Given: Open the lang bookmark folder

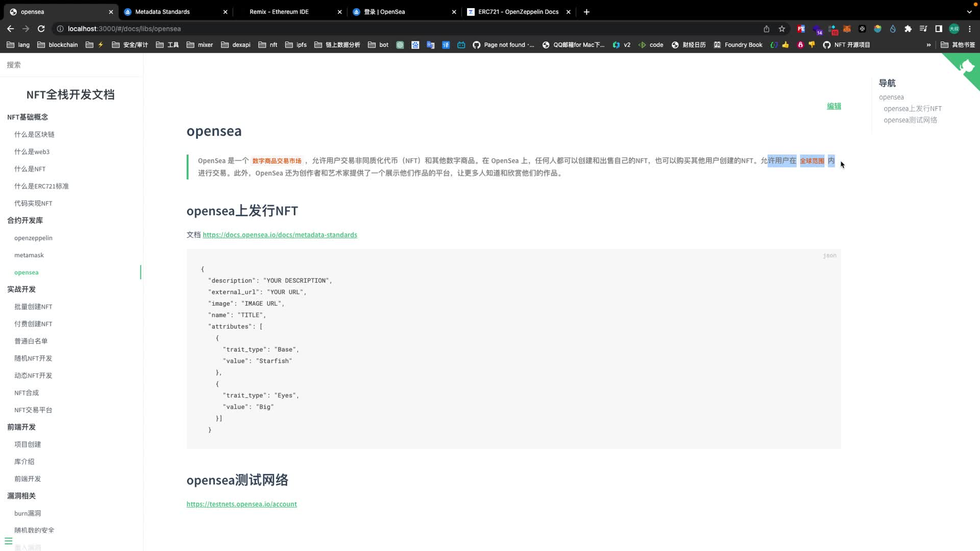Looking at the screenshot, I should click(x=18, y=45).
